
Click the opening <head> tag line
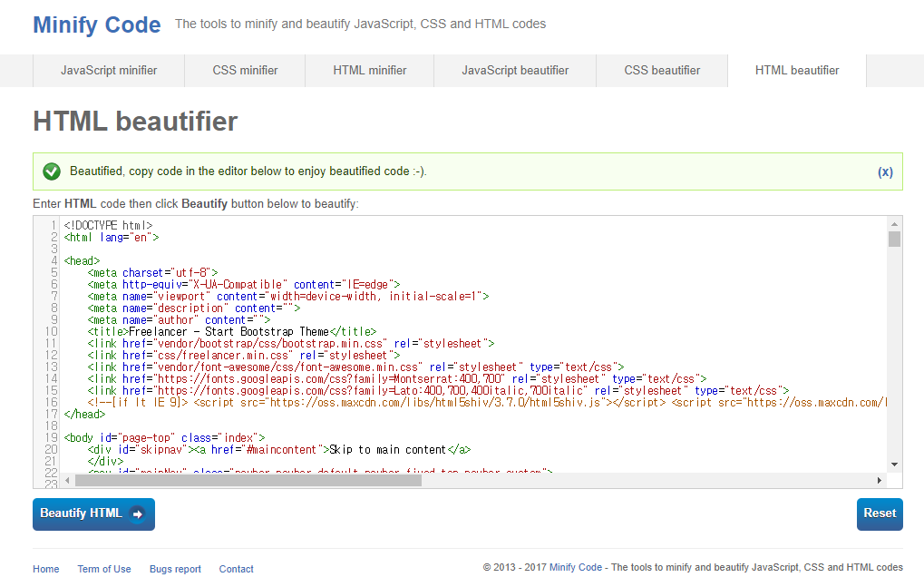click(x=82, y=260)
